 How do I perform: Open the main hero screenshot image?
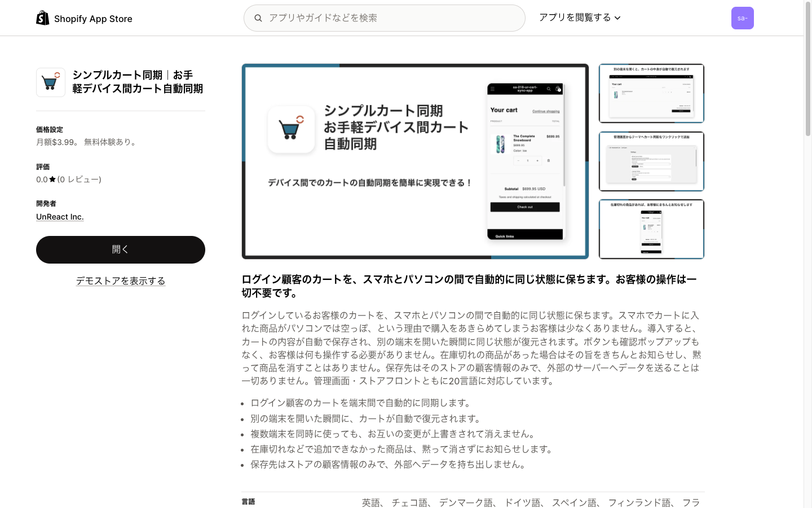(415, 161)
